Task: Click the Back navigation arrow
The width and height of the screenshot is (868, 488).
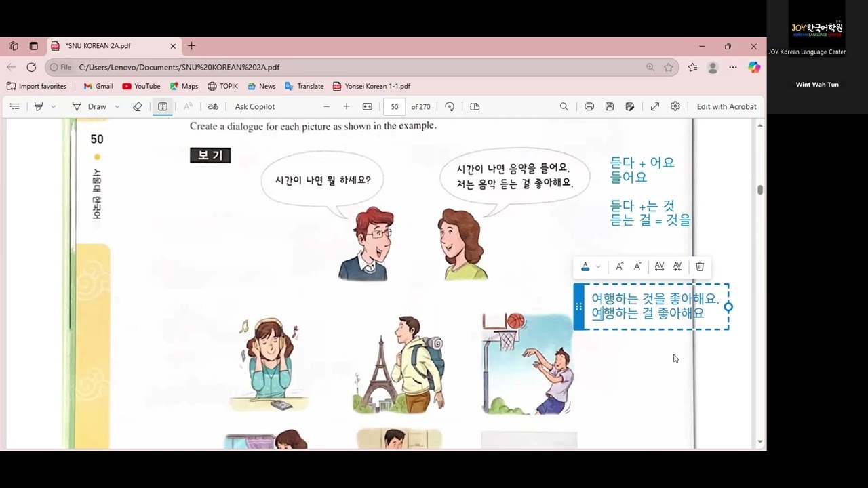Action: click(12, 67)
